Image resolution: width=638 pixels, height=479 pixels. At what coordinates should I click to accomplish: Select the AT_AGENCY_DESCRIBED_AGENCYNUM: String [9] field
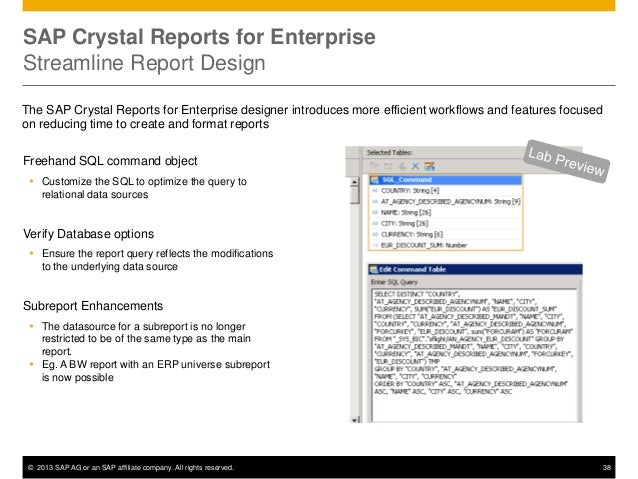[446, 201]
